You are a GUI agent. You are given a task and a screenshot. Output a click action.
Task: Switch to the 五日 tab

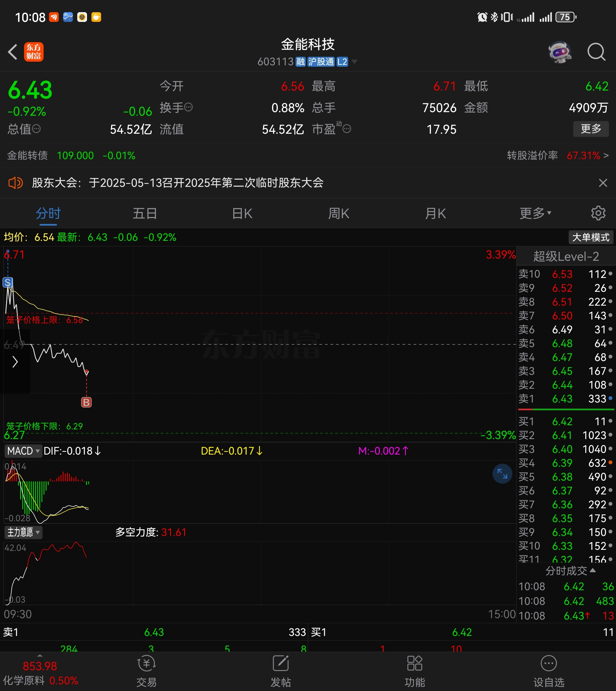145,213
